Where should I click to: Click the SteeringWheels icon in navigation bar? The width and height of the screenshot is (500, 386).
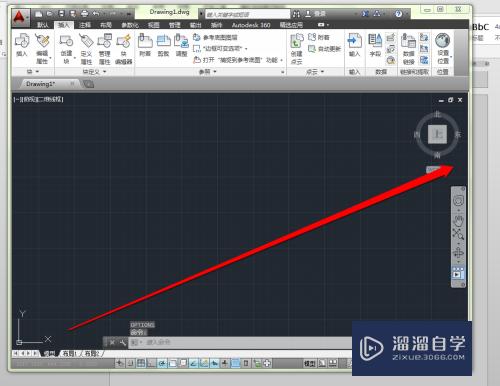458,201
